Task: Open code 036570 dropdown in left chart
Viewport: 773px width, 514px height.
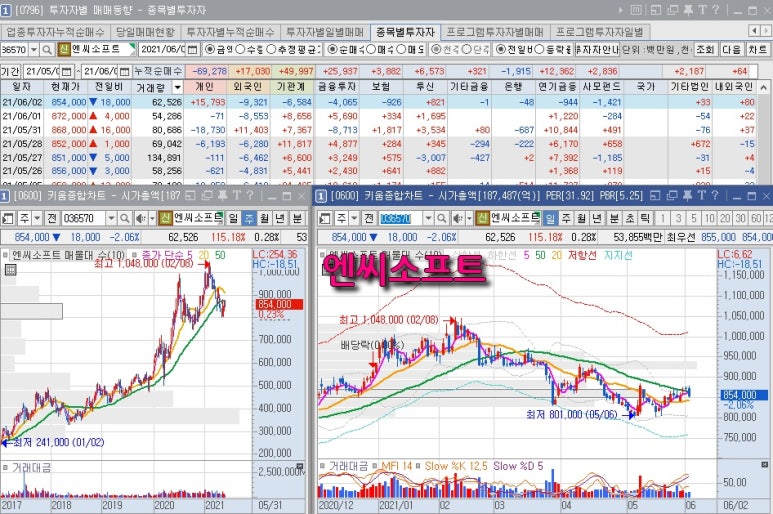Action: [111, 218]
